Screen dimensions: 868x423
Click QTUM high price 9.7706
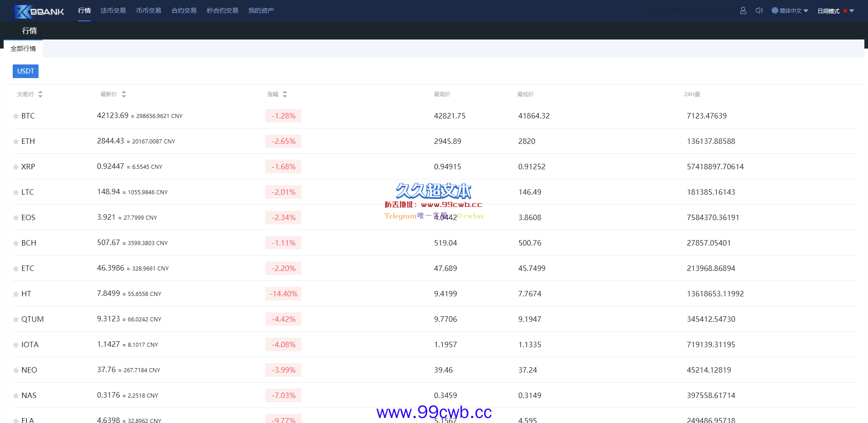click(x=445, y=319)
